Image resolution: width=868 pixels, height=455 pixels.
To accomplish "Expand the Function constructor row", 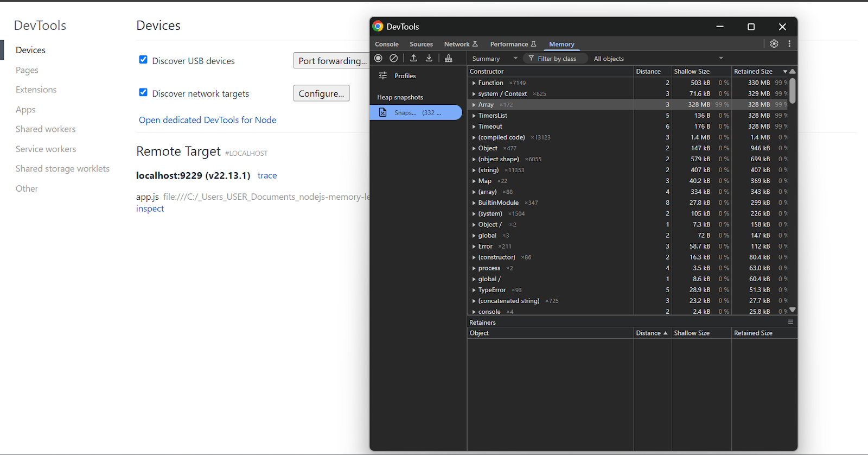I will click(474, 83).
